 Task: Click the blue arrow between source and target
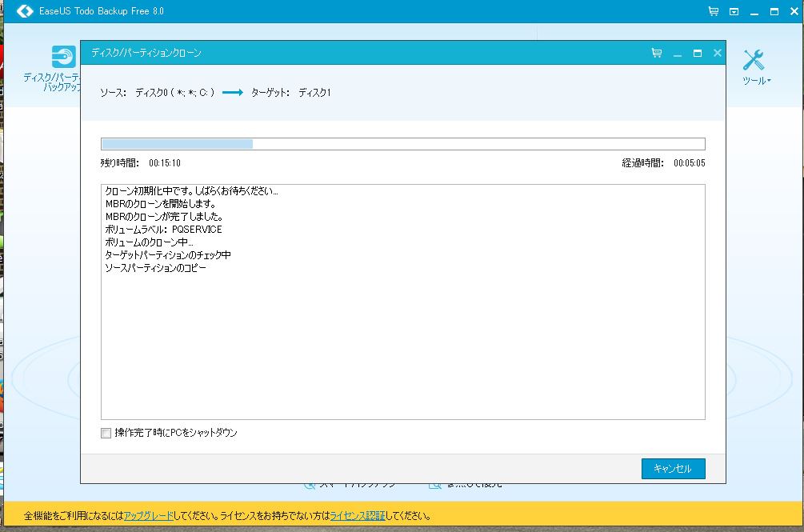[x=232, y=92]
